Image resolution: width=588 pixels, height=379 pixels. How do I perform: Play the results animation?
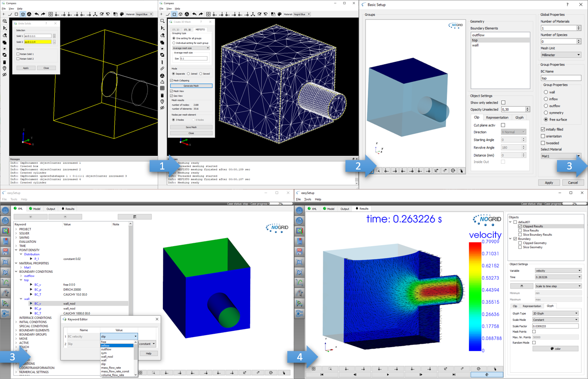388,375
